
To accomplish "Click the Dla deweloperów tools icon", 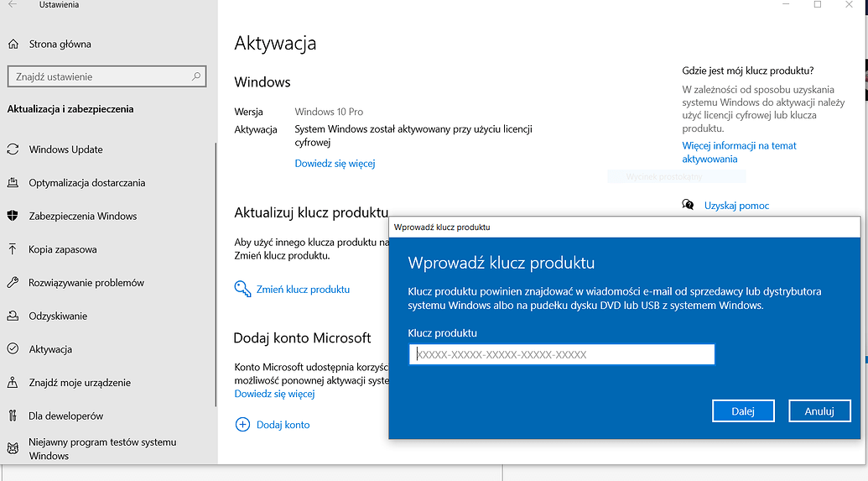I will click(13, 416).
